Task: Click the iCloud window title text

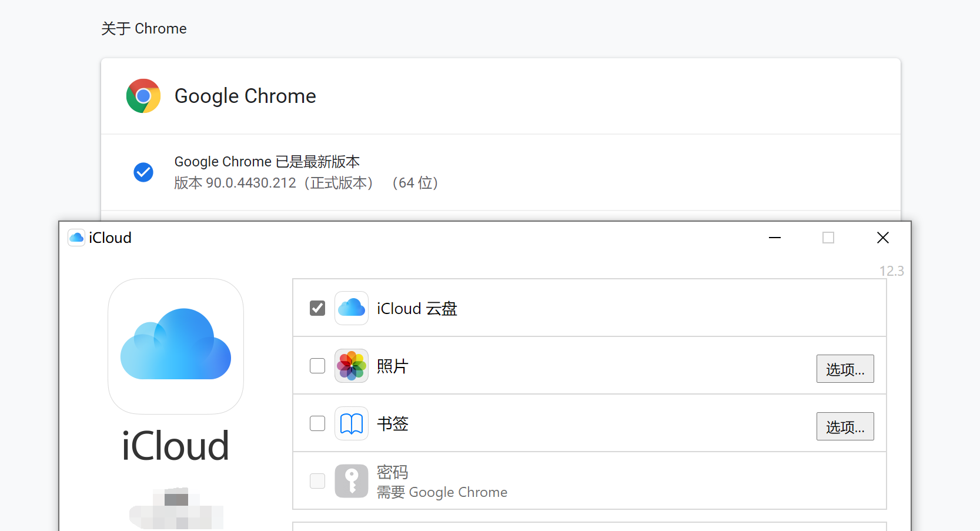Action: pos(110,238)
